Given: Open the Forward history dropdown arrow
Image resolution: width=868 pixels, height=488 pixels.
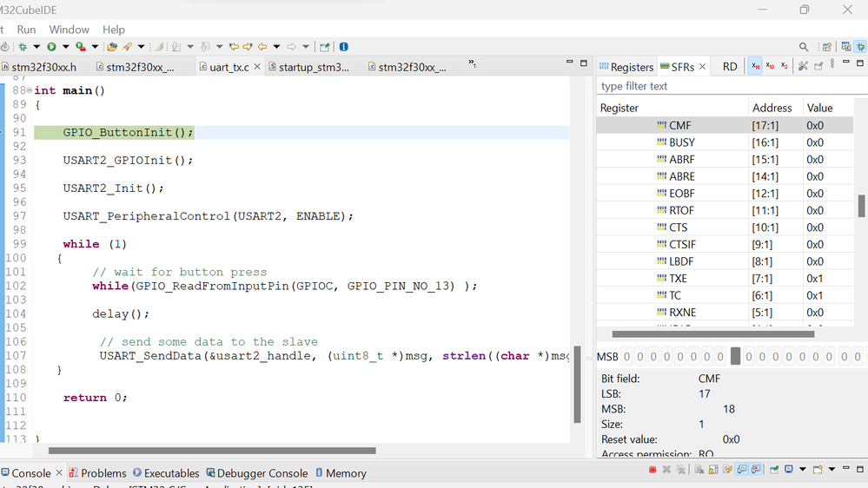Looking at the screenshot, I should 306,47.
